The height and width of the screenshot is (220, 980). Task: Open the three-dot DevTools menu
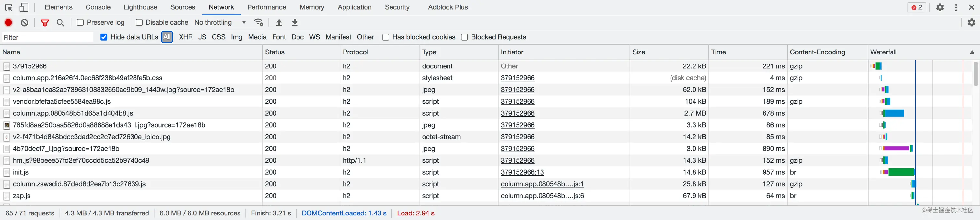pos(956,7)
